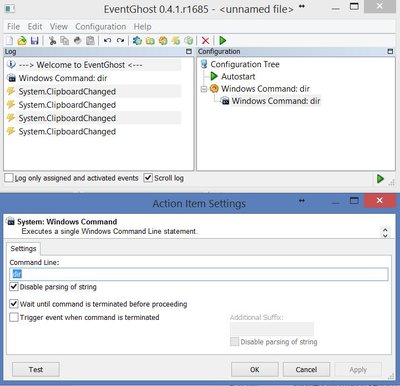Click the OK button
This screenshot has height=386, width=400.
coord(255,369)
